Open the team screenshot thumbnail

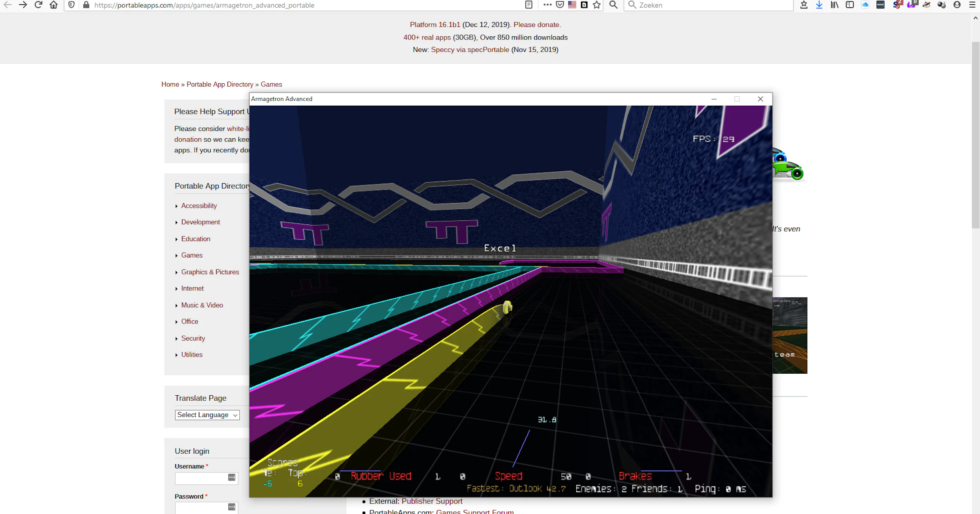click(789, 335)
